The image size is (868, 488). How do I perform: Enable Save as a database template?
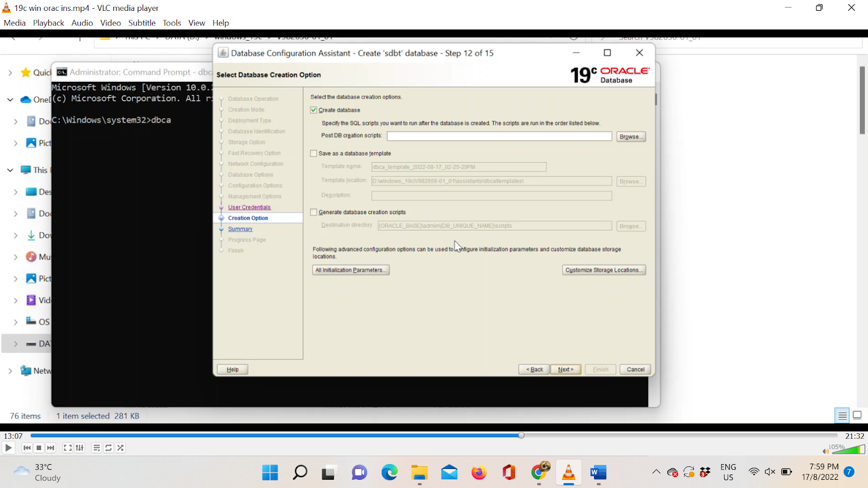(x=314, y=153)
